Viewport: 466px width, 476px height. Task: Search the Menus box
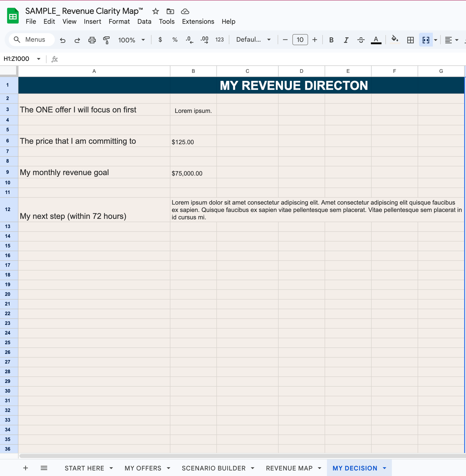point(32,40)
